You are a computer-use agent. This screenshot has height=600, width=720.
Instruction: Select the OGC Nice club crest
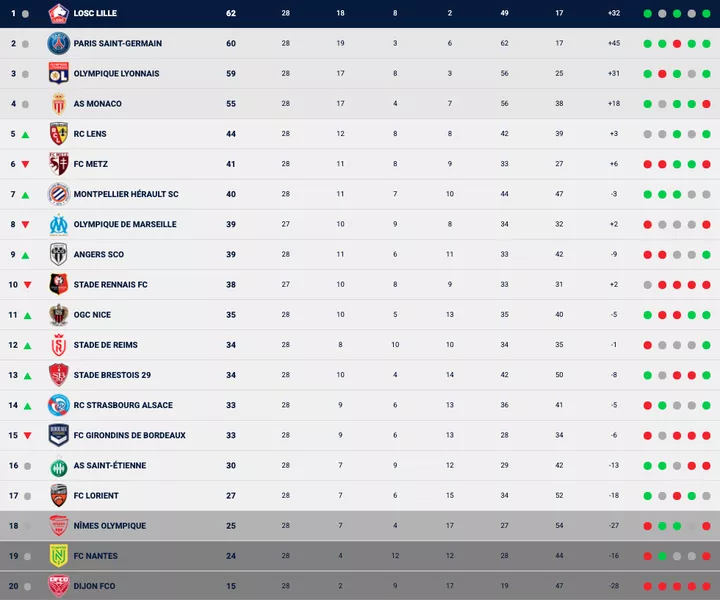(x=58, y=315)
